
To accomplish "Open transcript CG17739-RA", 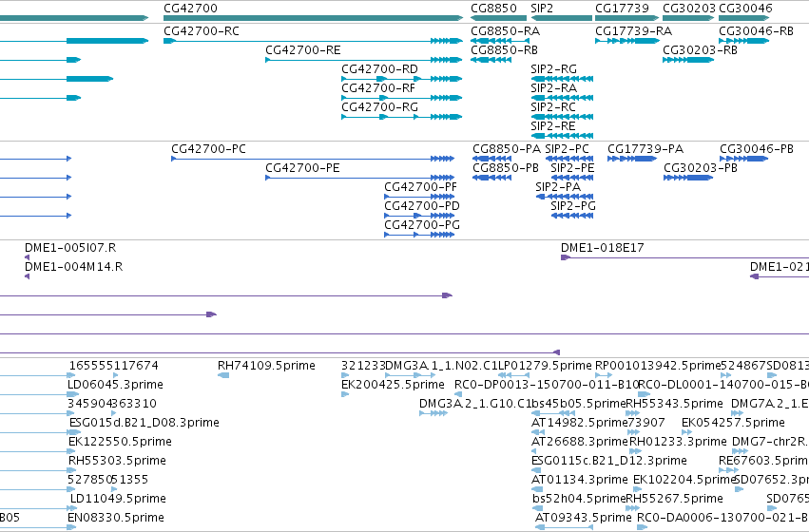I will click(x=626, y=41).
